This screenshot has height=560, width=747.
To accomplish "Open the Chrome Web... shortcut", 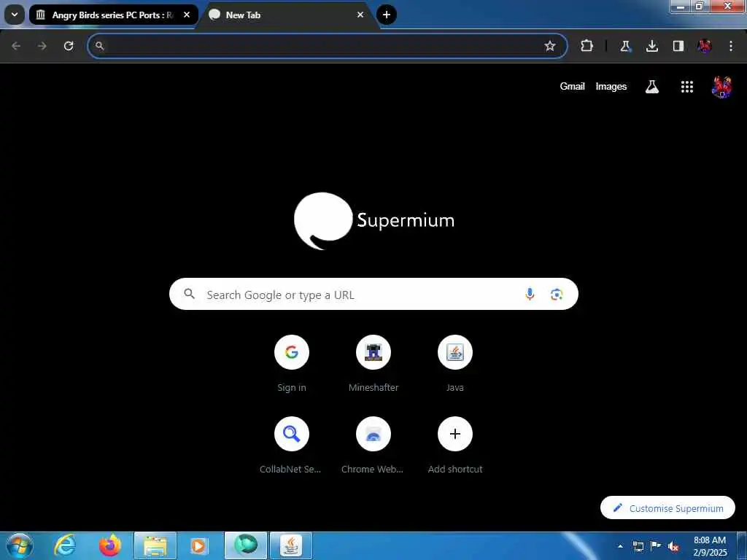I will pos(373,446).
